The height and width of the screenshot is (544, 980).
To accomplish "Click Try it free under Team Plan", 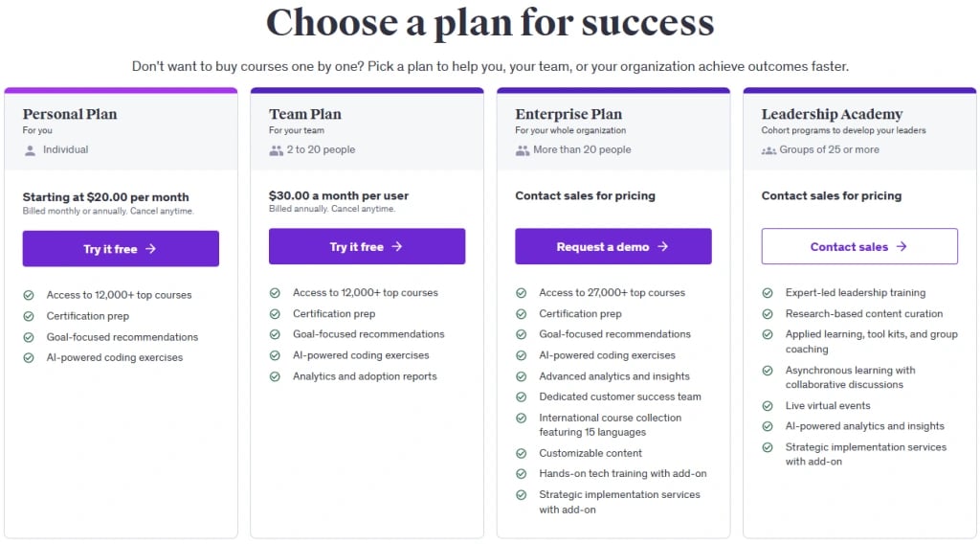I will click(367, 247).
